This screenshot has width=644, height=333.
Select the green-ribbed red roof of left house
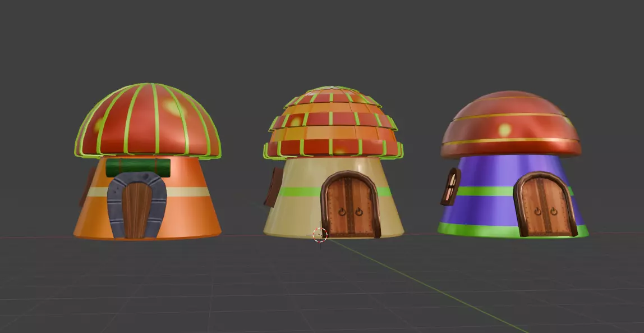point(148,121)
